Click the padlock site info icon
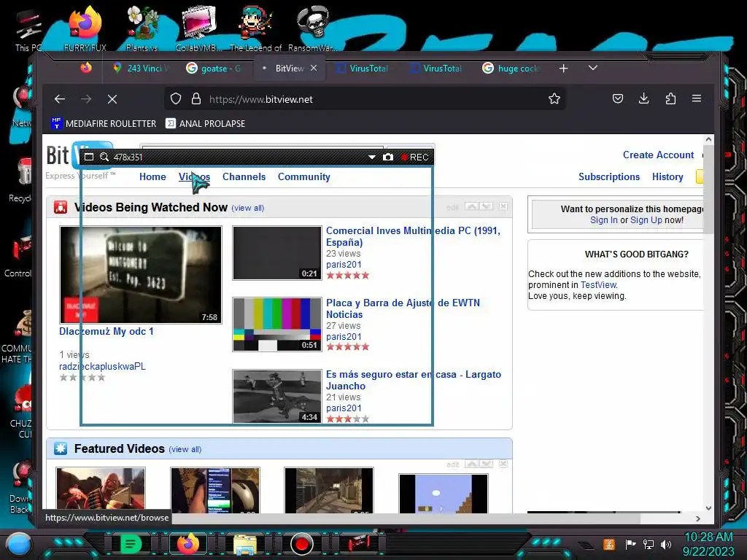Screen dimensions: 747x560 tap(196, 98)
